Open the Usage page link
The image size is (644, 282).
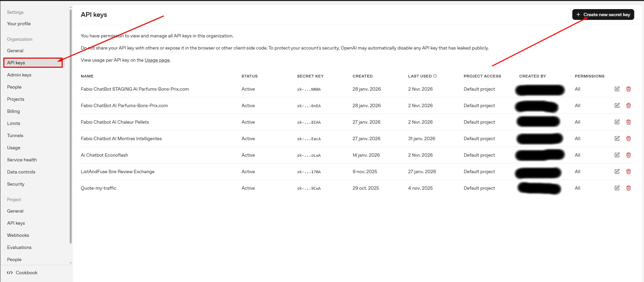157,60
